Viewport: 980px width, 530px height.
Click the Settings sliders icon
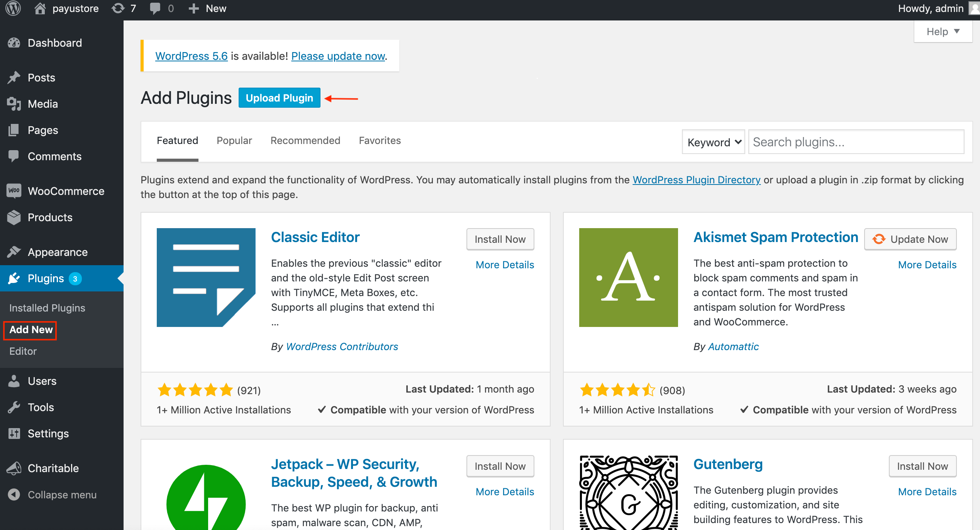tap(14, 433)
